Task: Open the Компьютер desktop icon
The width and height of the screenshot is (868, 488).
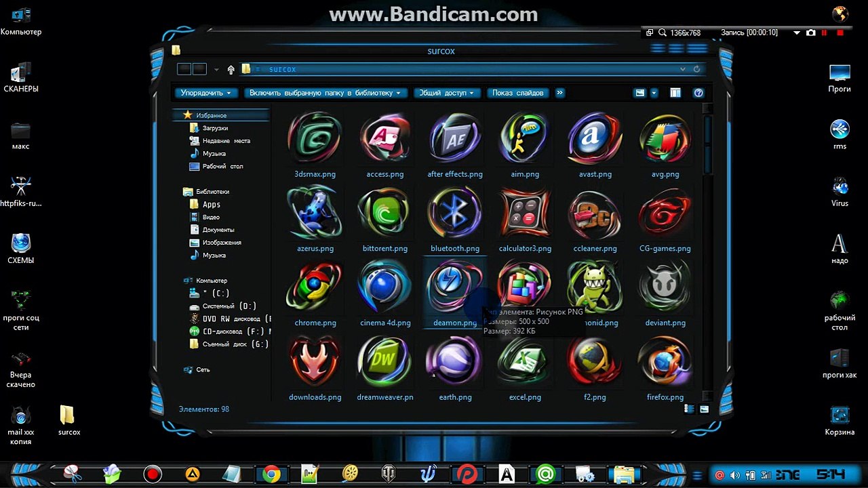Action: pyautogui.click(x=20, y=21)
